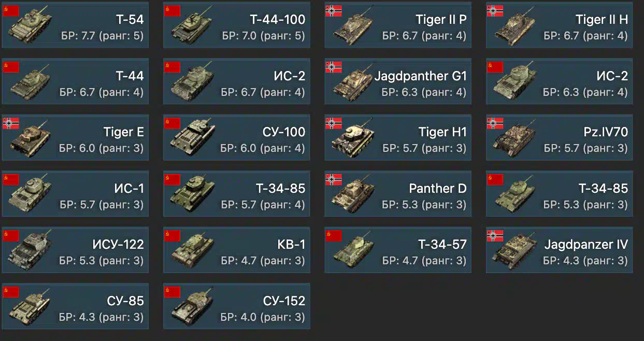Select the Pz.IV70 vehicle card
Image resolution: width=644 pixels, height=341 pixels.
pos(559,137)
